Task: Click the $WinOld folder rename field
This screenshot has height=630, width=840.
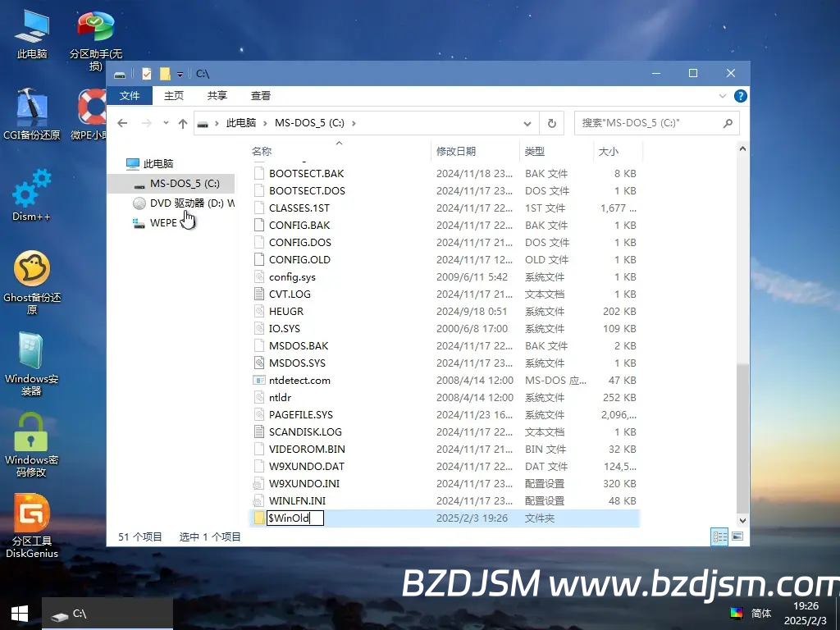Action: tap(295, 518)
